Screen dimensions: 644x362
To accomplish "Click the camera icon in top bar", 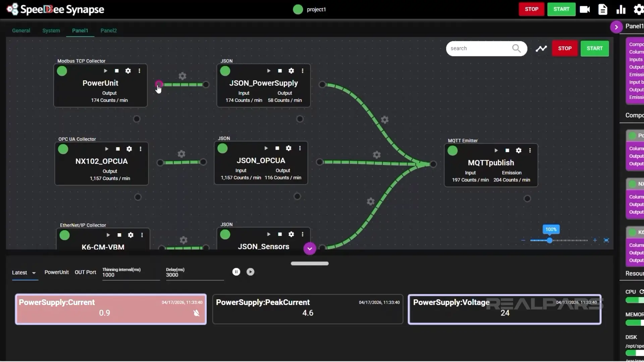I will click(585, 9).
